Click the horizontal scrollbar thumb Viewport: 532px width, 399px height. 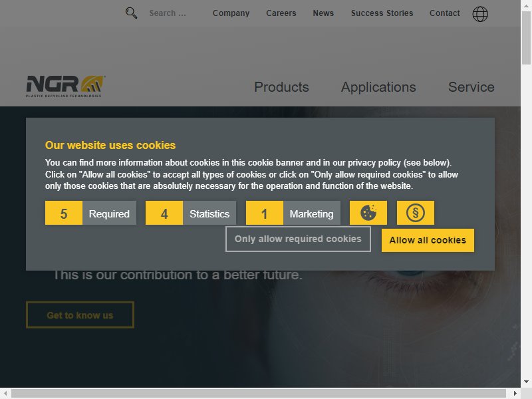click(x=259, y=393)
